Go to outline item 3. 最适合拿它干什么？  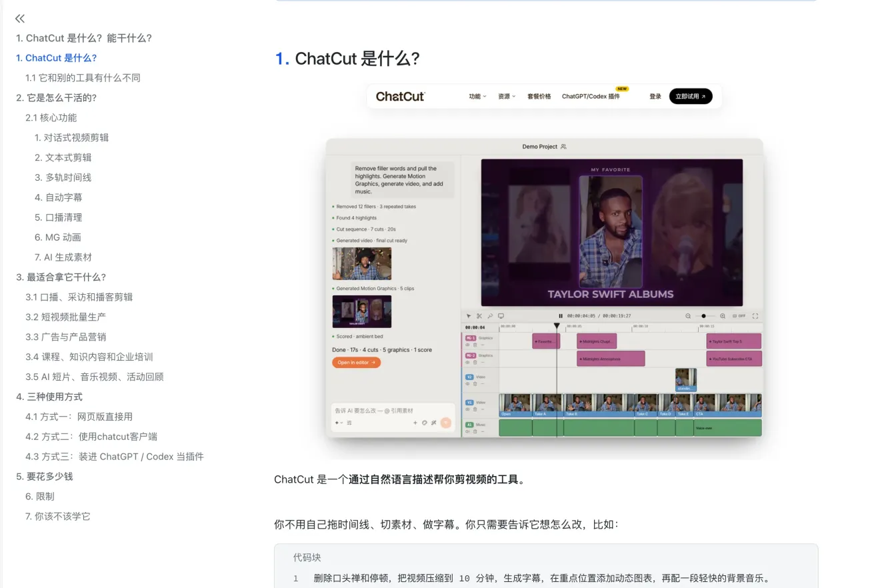point(61,277)
